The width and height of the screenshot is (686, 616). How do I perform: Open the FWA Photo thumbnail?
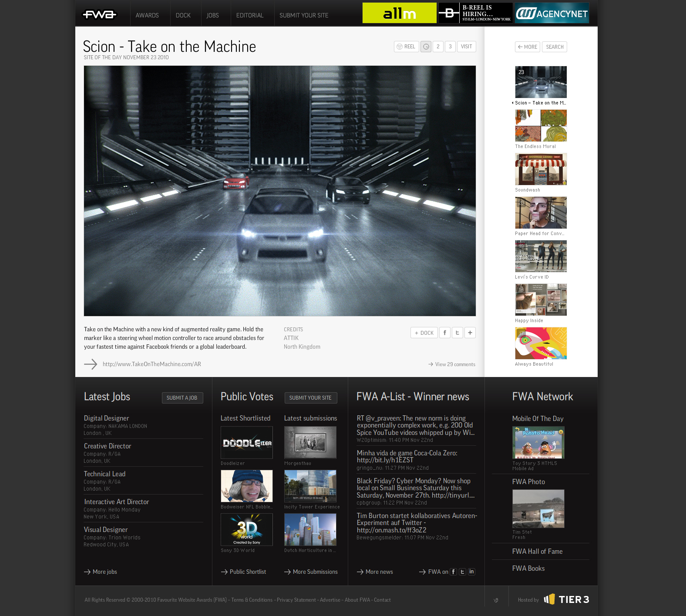point(538,508)
